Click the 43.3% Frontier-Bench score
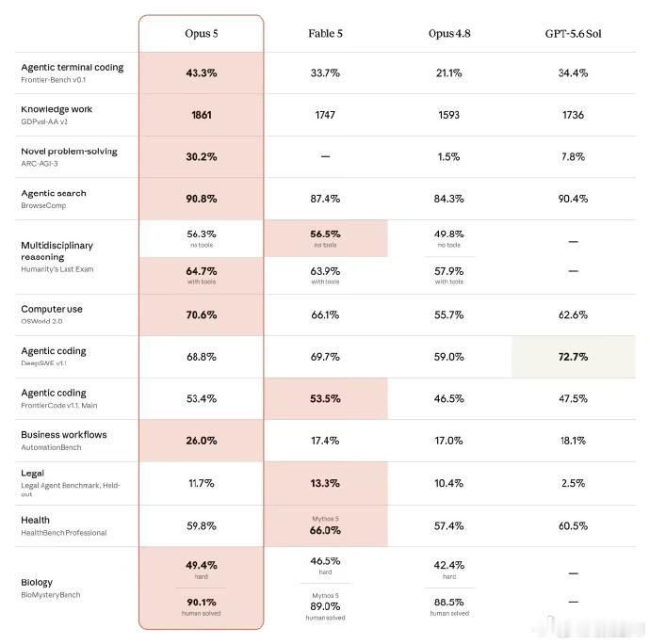The height and width of the screenshot is (644, 650). click(x=202, y=72)
